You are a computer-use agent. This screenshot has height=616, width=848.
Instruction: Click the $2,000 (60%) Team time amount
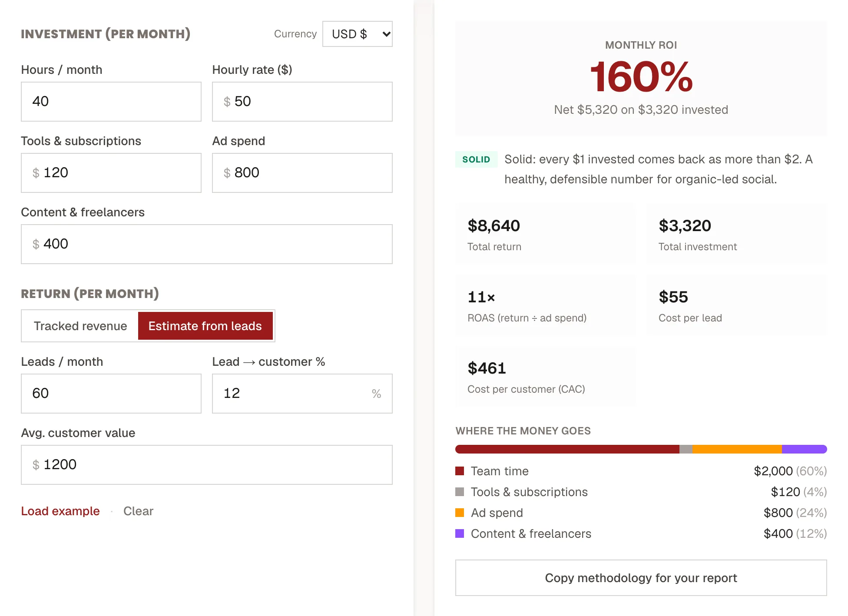tap(790, 471)
